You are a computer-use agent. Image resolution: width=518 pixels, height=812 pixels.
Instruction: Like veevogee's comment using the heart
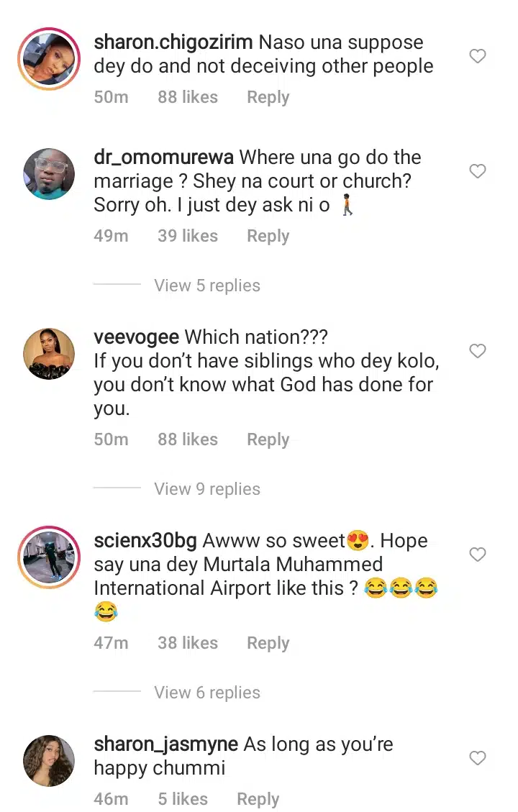pyautogui.click(x=478, y=351)
